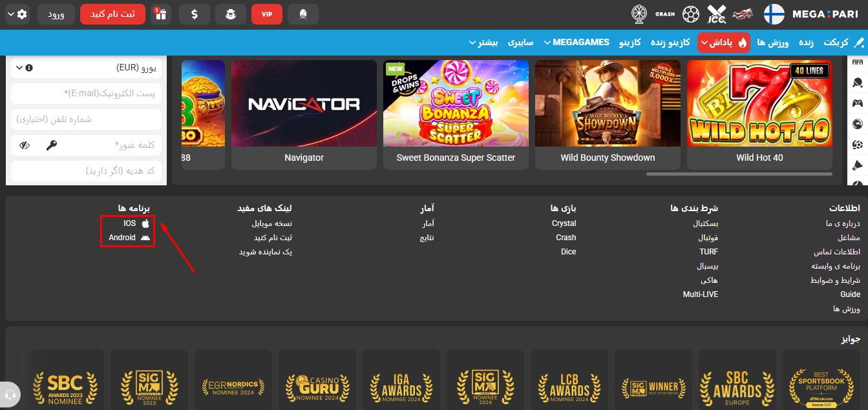Click the phone number input field
868x410 pixels.
87,119
